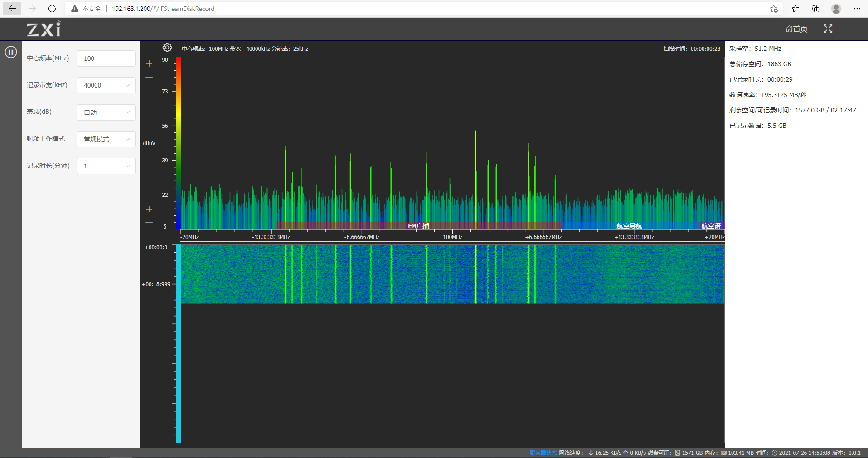Click the 已记录时长 00:00:29 text
Image resolution: width=868 pixels, height=458 pixels.
click(x=761, y=79)
